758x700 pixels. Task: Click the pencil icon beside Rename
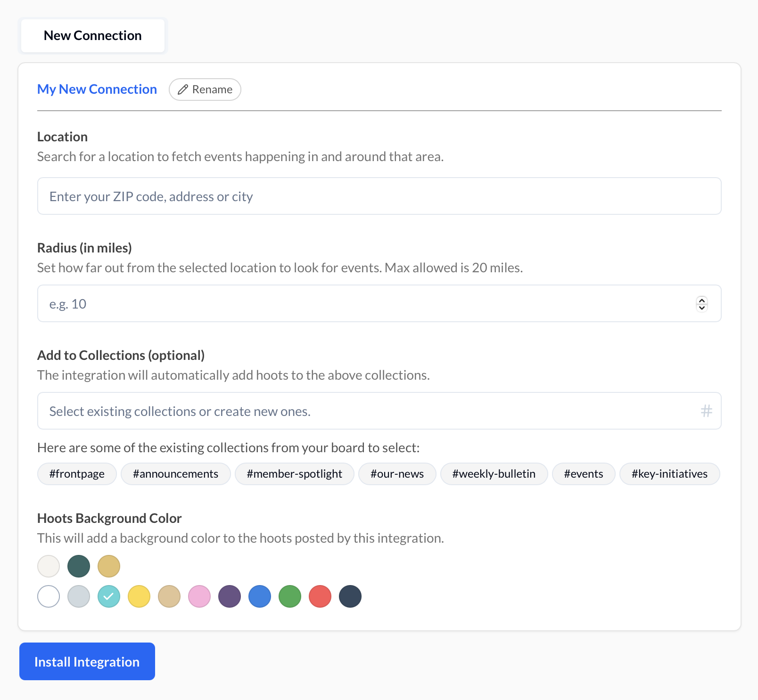click(183, 90)
